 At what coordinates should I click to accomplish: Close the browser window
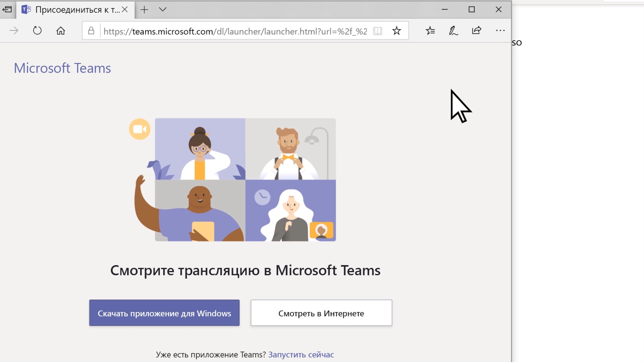pyautogui.click(x=499, y=9)
